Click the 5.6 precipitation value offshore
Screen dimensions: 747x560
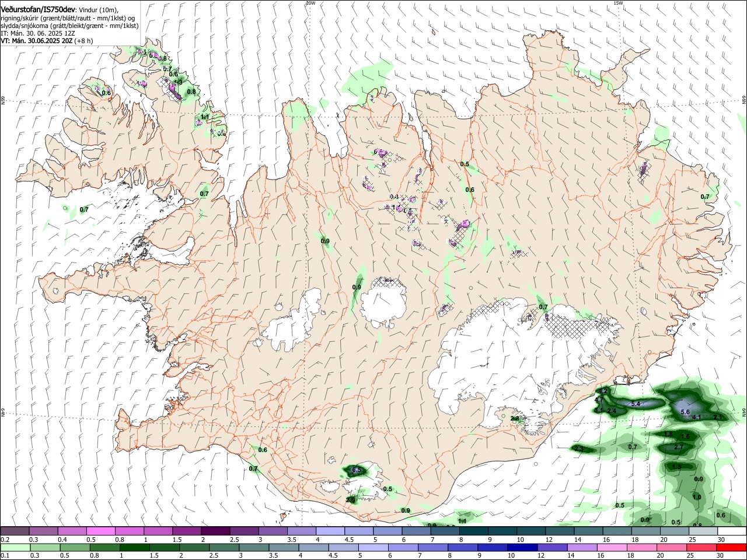tap(685, 412)
